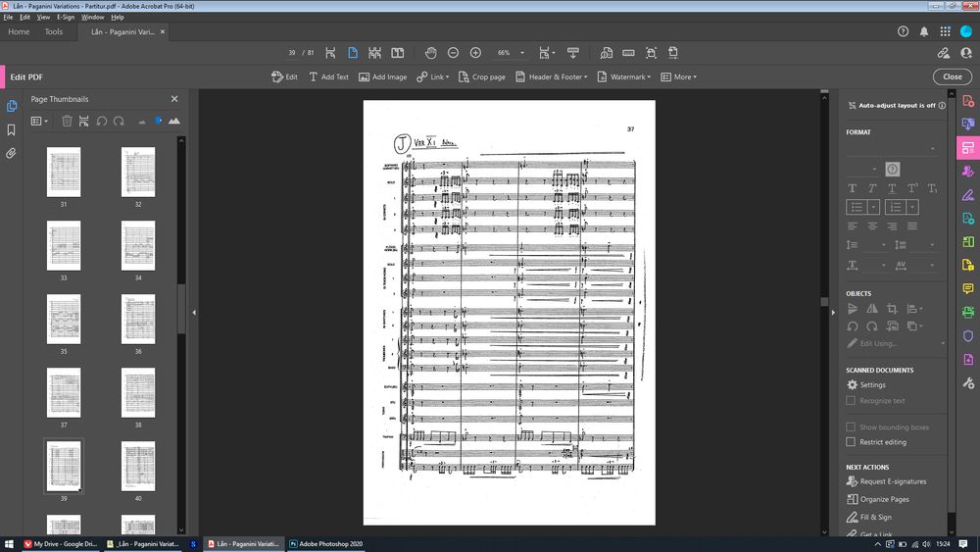Open the E-Sign menu

tap(66, 18)
